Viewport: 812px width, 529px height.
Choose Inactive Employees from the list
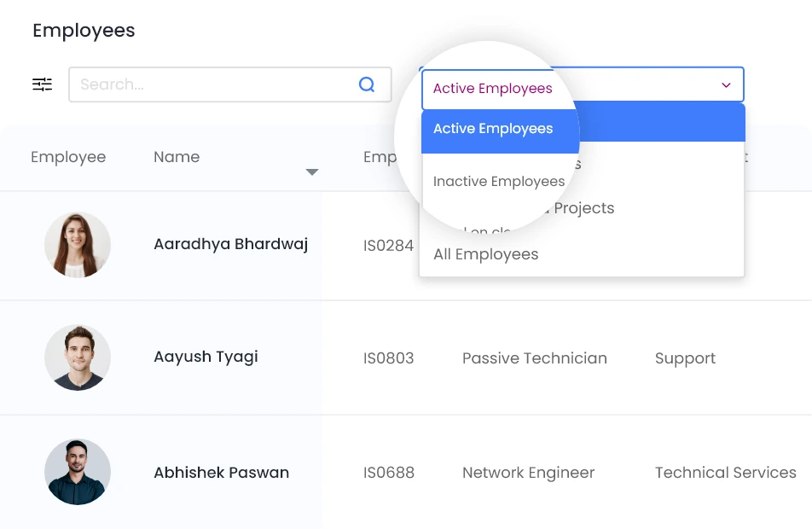499,181
